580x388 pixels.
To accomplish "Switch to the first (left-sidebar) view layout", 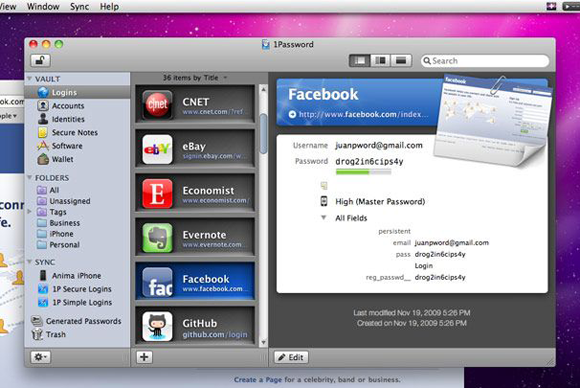I will 360,60.
